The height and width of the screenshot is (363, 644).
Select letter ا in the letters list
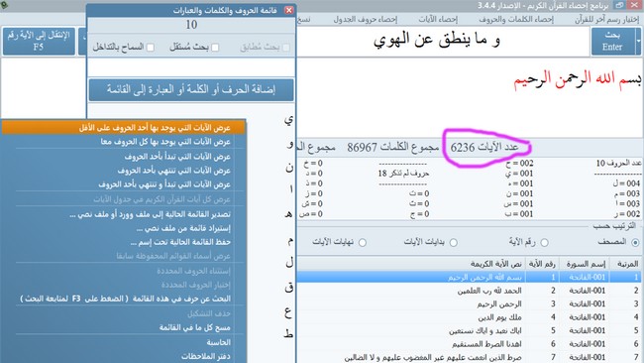click(x=290, y=189)
